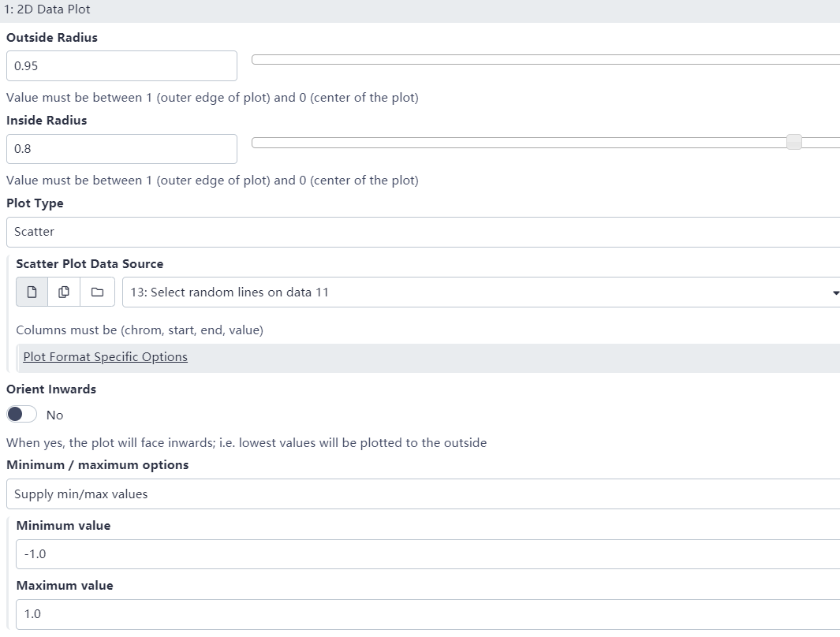Open the Scatter Plot Data Source dataset selector
This screenshot has height=637, width=840.
tap(473, 292)
